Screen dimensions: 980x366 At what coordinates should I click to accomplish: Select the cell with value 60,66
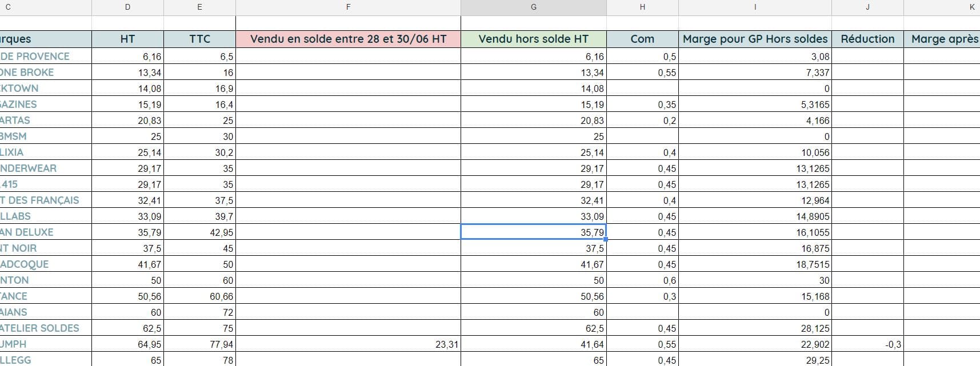pyautogui.click(x=199, y=296)
